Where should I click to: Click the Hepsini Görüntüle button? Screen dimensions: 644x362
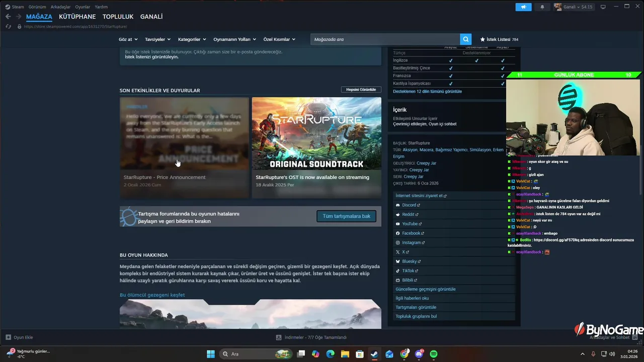(361, 89)
